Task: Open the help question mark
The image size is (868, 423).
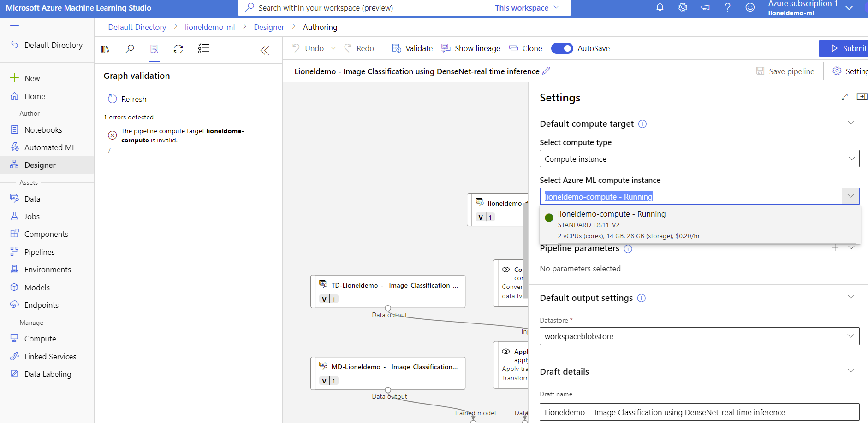Action: pyautogui.click(x=727, y=7)
